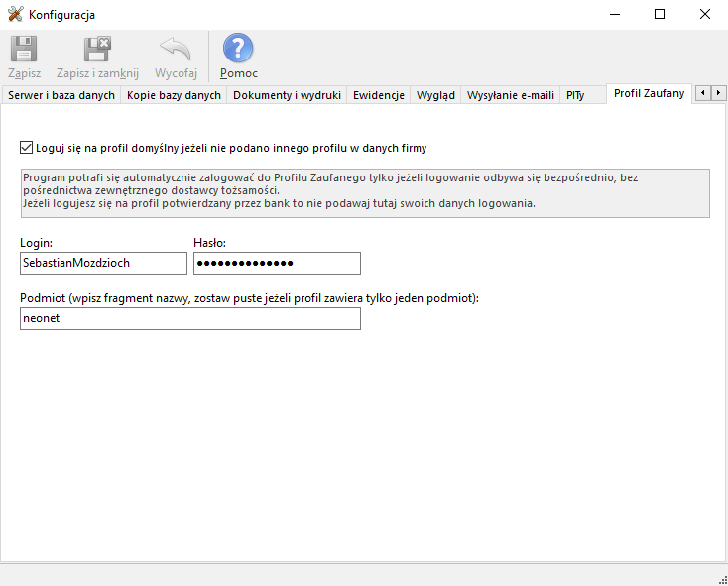Toggle the default profile login checkbox
This screenshot has width=728, height=586.
click(x=26, y=149)
